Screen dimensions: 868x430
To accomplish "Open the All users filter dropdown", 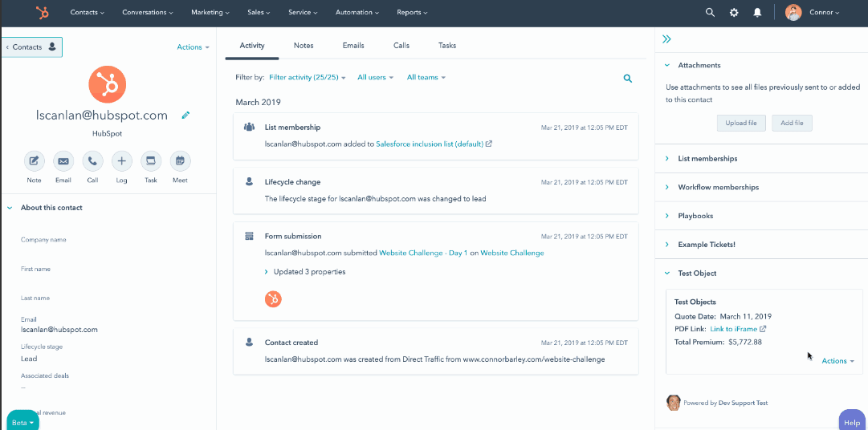I will (x=376, y=78).
